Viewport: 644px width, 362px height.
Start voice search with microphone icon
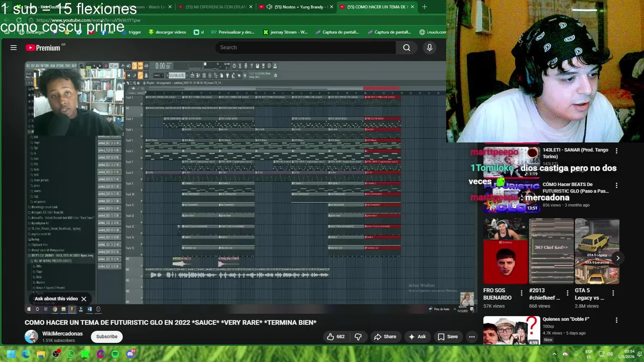429,48
